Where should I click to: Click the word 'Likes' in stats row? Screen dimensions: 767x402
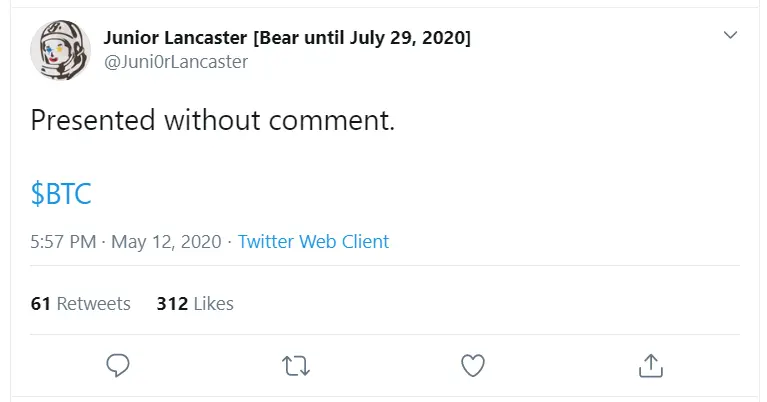214,304
